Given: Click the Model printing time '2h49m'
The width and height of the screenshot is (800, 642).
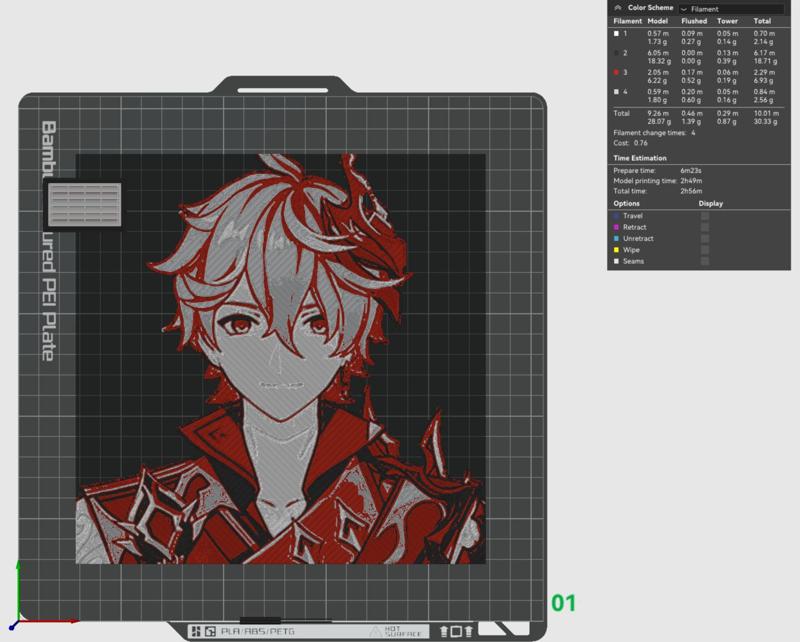Looking at the screenshot, I should 691,181.
